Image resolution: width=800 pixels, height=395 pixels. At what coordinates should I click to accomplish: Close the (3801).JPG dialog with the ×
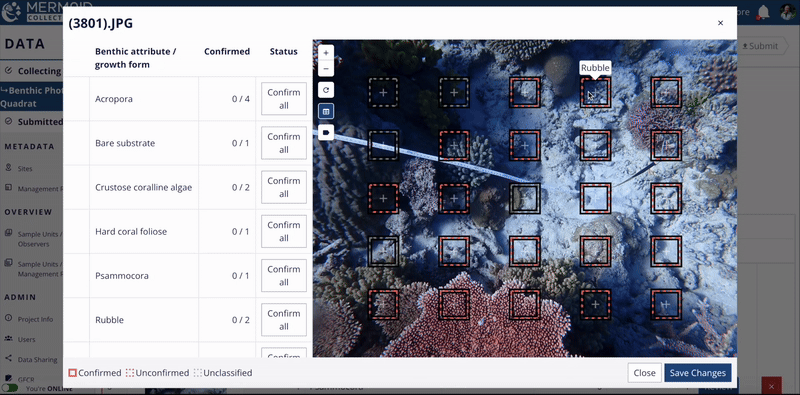[720, 23]
